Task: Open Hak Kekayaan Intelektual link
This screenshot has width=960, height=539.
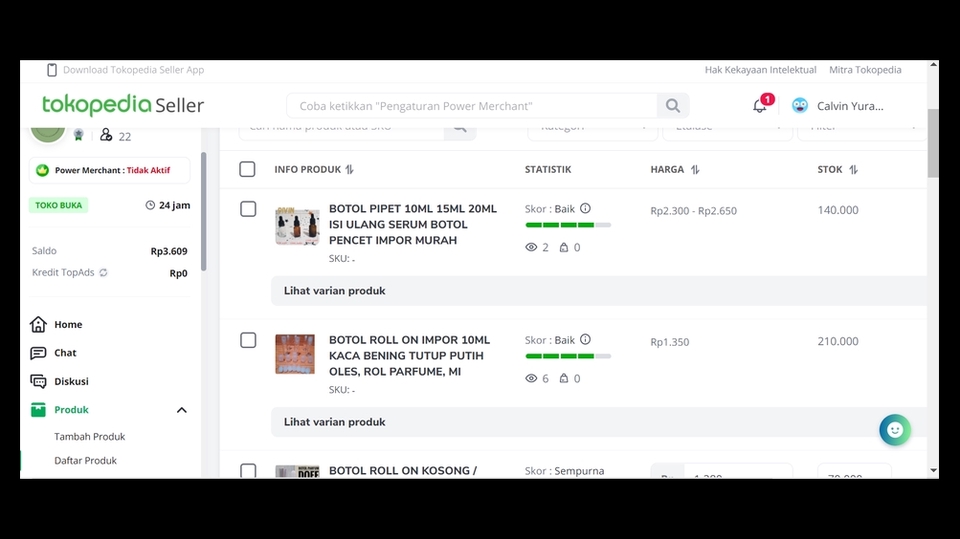Action: click(760, 70)
